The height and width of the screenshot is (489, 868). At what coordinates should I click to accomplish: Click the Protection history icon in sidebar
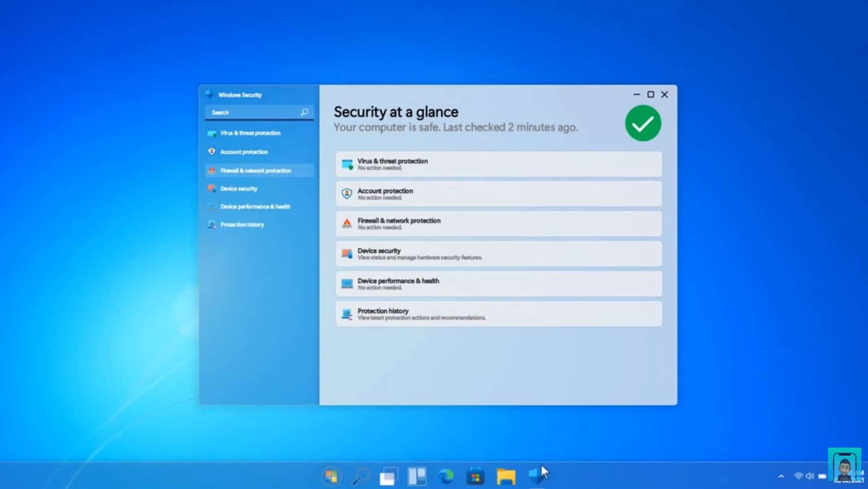pos(212,224)
